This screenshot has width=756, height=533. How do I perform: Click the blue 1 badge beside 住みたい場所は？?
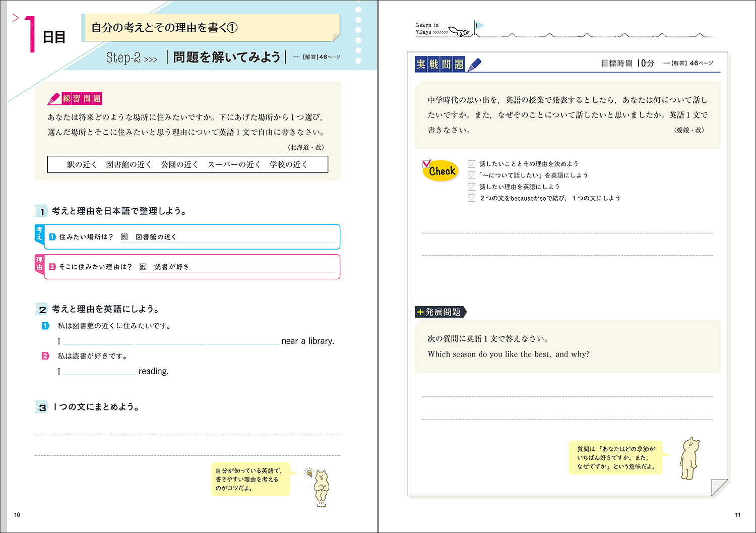[52, 237]
